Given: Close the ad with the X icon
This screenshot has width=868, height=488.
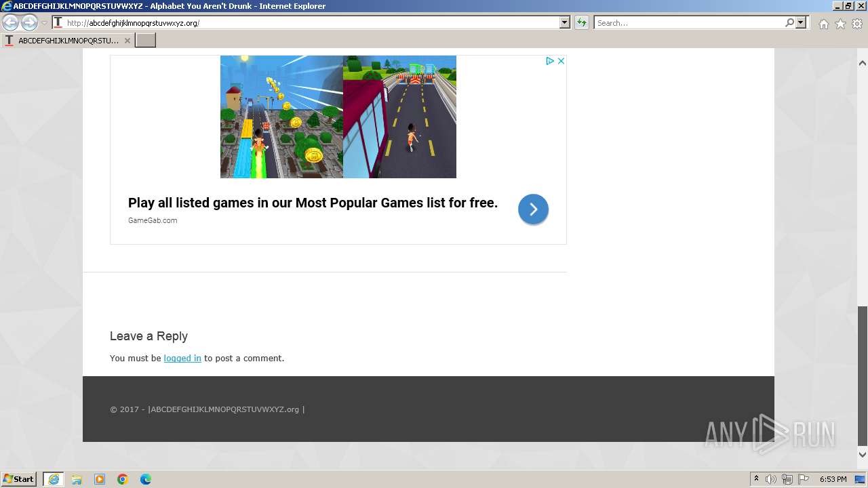Looking at the screenshot, I should tap(561, 61).
